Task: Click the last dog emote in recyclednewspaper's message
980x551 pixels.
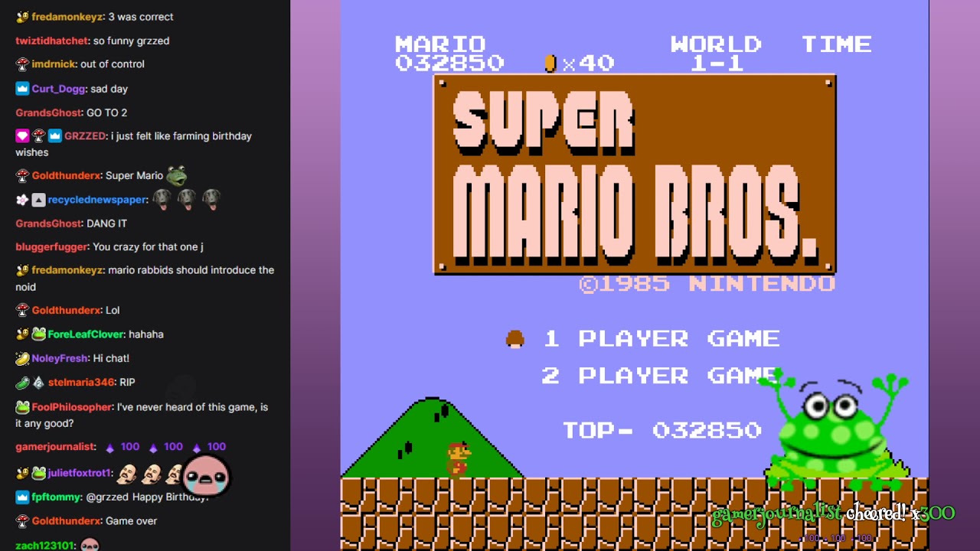Action: (x=211, y=200)
